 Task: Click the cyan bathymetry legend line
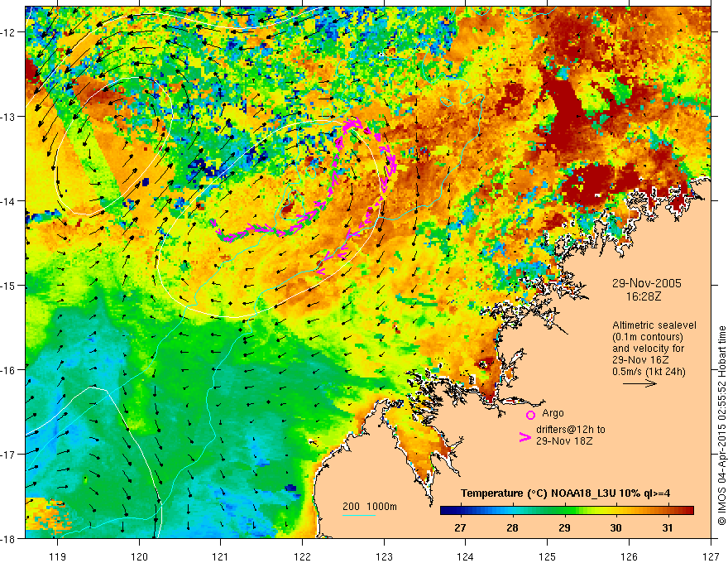click(359, 515)
